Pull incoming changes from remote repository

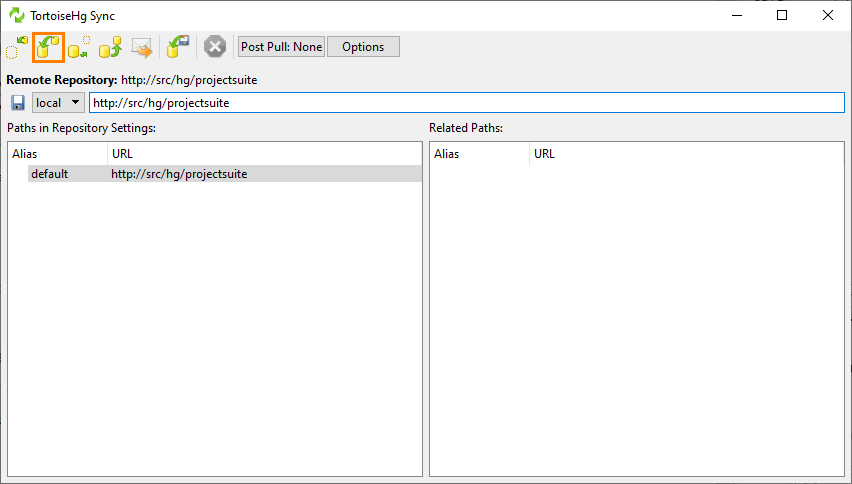pyautogui.click(x=48, y=47)
